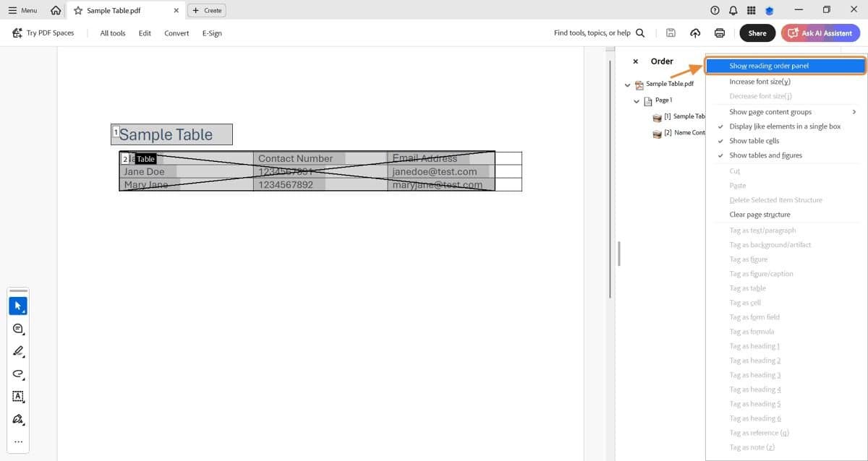
Task: Select the selection arrow tool
Action: pyautogui.click(x=18, y=305)
